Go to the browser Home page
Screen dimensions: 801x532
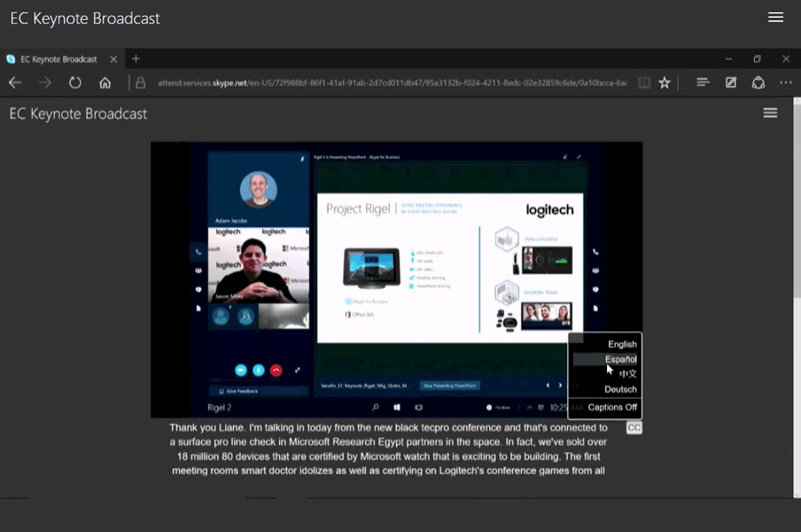click(x=105, y=83)
